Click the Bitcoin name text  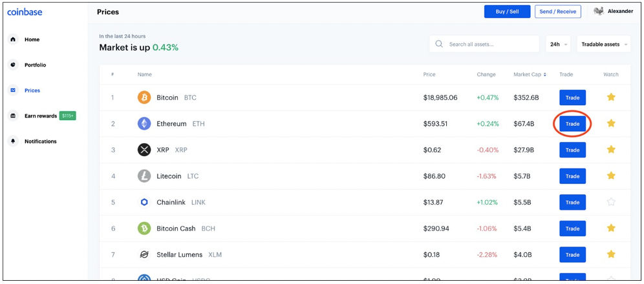click(167, 97)
